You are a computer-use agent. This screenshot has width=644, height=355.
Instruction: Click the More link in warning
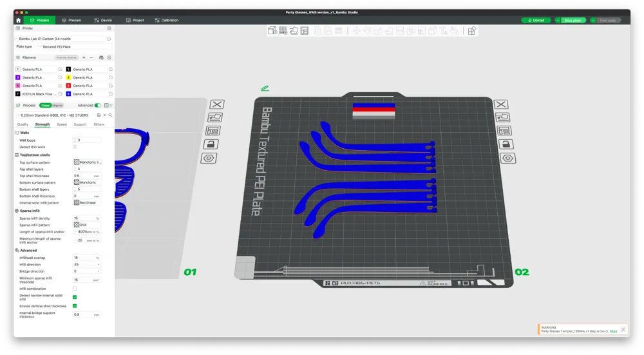(x=613, y=331)
